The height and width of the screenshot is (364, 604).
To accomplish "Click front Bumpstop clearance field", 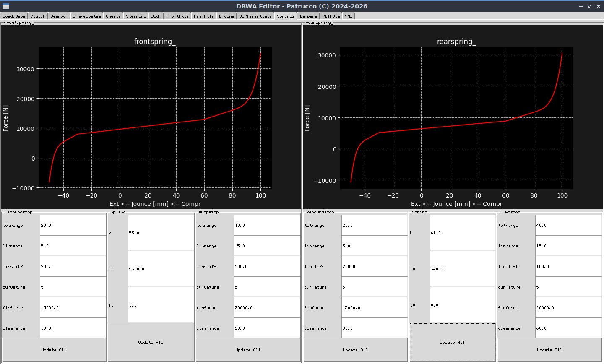I will (267, 328).
